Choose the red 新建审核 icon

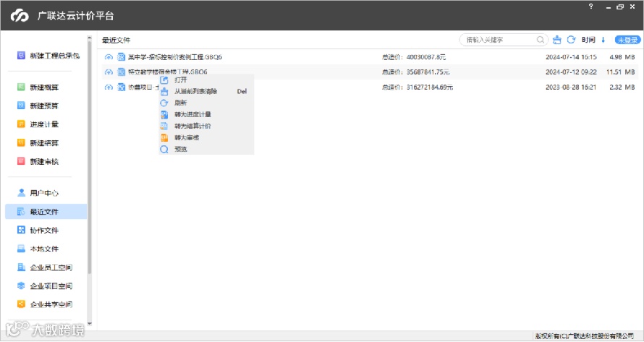(x=21, y=161)
